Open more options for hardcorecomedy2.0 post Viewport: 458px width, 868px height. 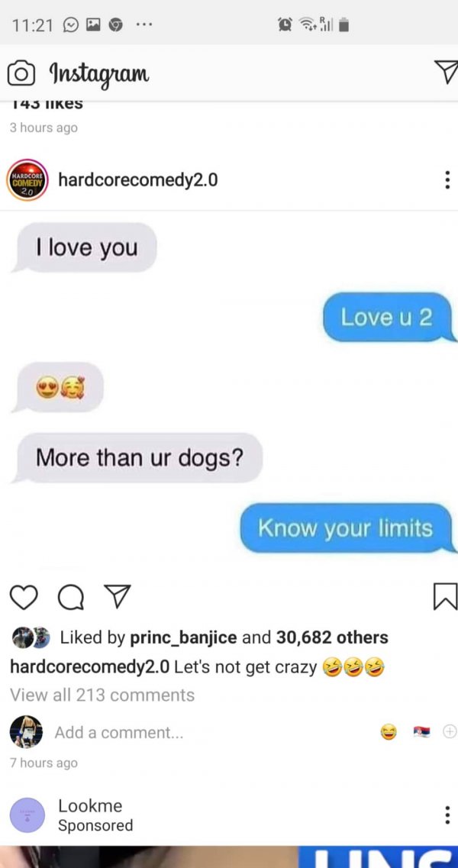[447, 180]
